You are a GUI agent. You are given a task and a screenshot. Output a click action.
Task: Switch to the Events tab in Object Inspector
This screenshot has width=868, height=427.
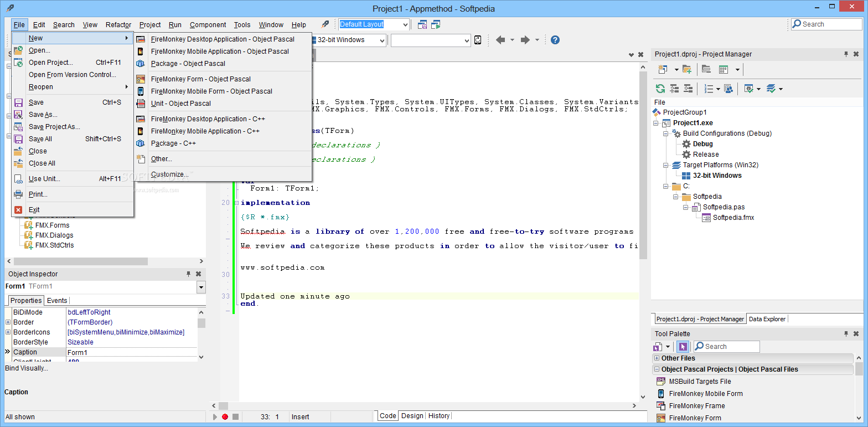57,301
